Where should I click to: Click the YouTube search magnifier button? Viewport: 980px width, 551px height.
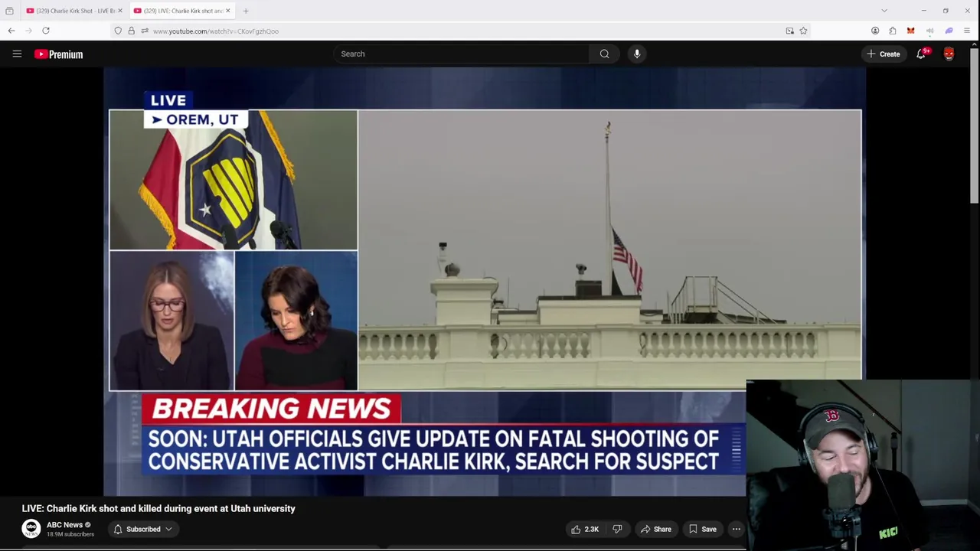pos(604,54)
